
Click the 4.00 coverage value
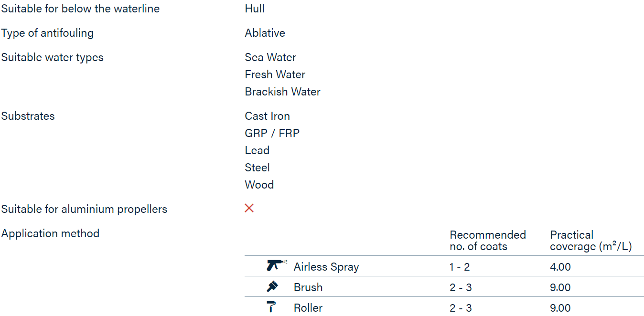coord(560,267)
